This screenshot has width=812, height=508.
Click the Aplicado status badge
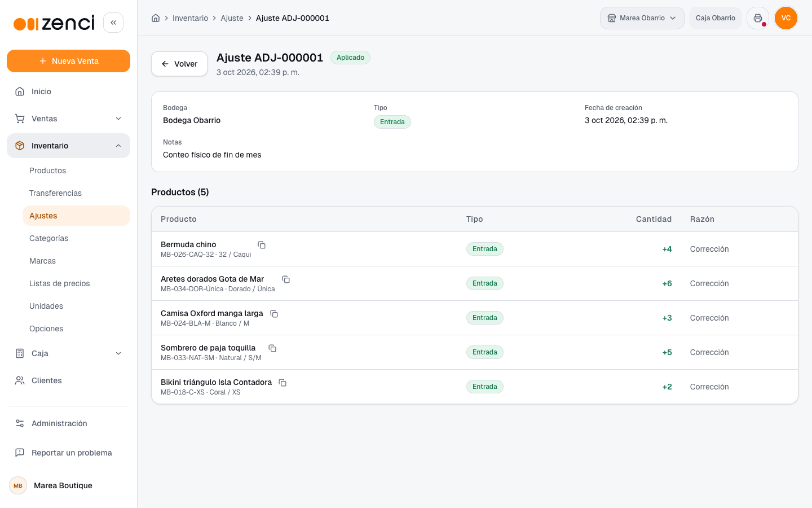click(x=350, y=58)
